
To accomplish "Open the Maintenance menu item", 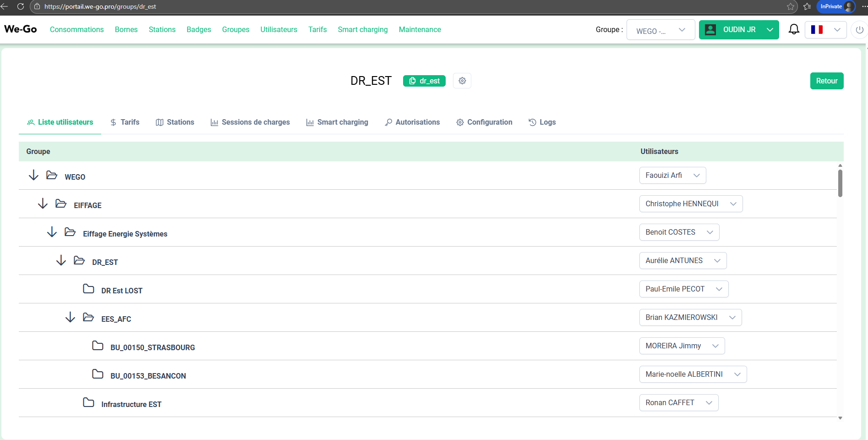I will pyautogui.click(x=420, y=30).
